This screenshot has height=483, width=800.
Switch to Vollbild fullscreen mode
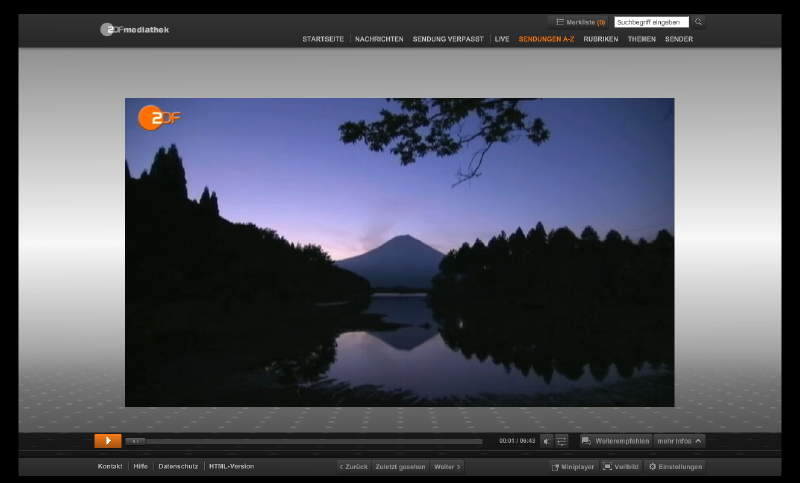(x=621, y=467)
